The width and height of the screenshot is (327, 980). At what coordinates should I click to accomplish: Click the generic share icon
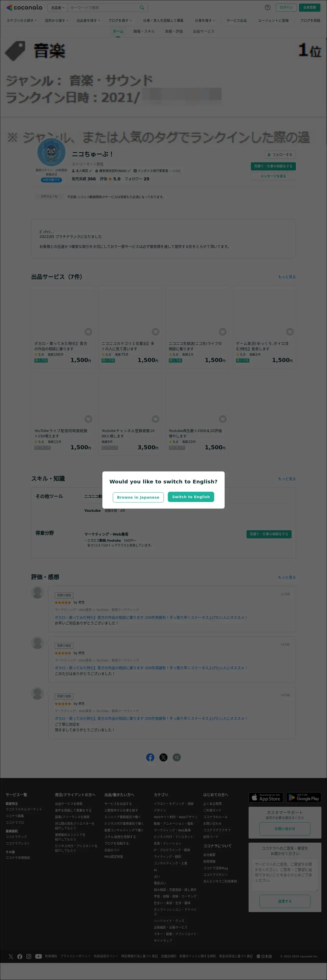[x=177, y=757]
